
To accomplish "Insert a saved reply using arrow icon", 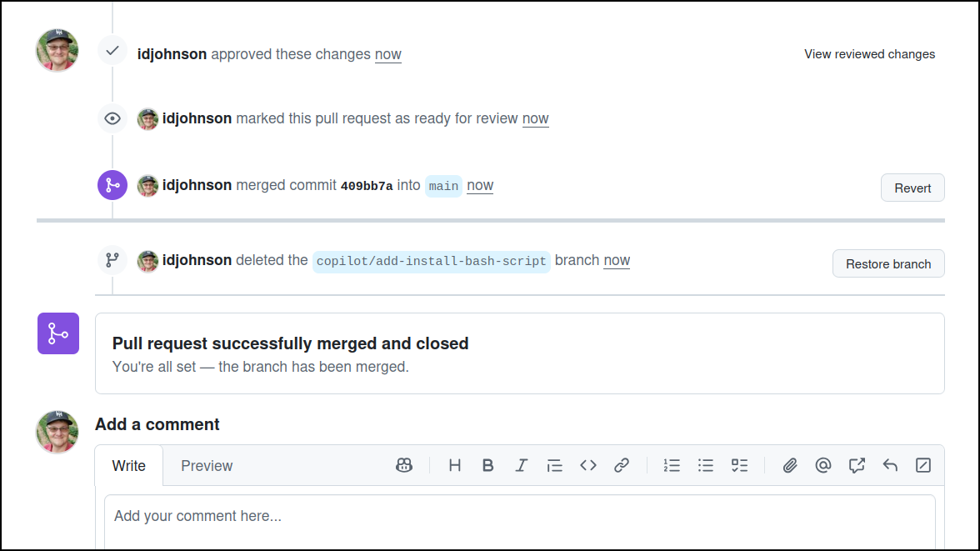I will pos(890,465).
